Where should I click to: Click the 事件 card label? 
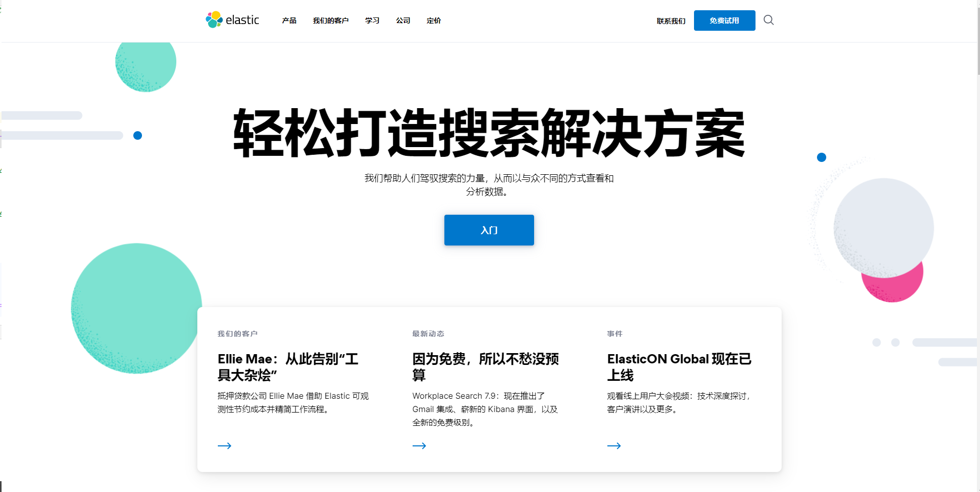click(615, 334)
